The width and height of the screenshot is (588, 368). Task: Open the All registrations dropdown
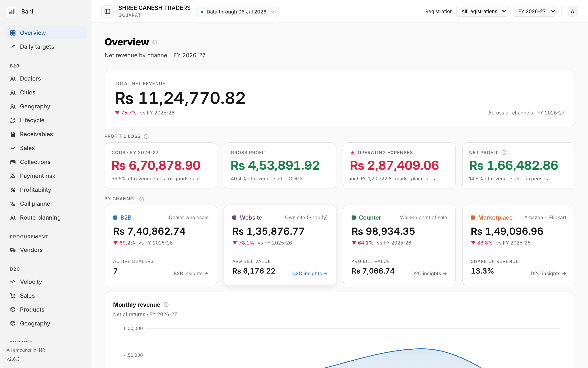click(482, 11)
